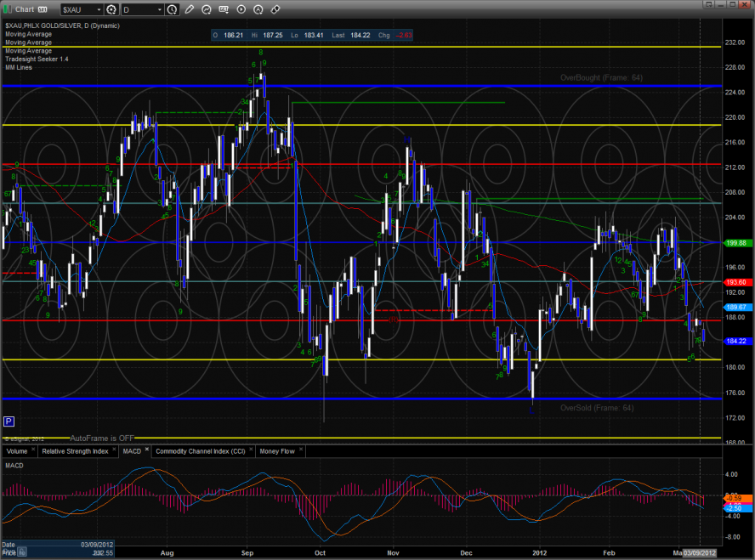Close the Volume indicator tab
This screenshot has width=755, height=560.
(32, 450)
